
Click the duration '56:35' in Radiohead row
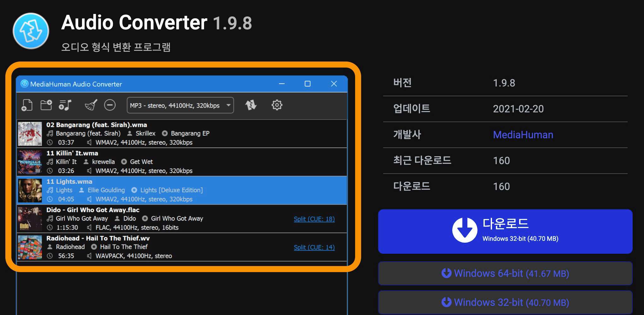[x=66, y=256]
